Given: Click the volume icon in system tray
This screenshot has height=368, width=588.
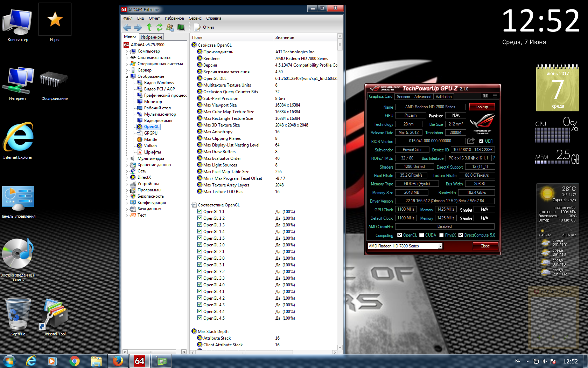Looking at the screenshot, I should coord(545,361).
